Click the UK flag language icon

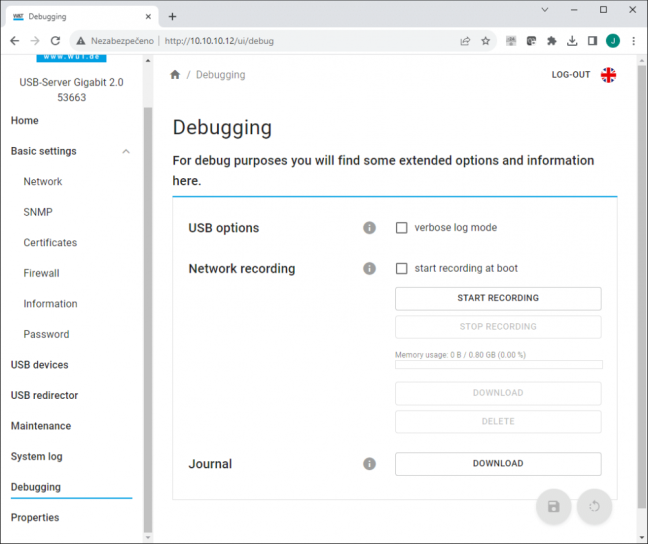(x=608, y=75)
